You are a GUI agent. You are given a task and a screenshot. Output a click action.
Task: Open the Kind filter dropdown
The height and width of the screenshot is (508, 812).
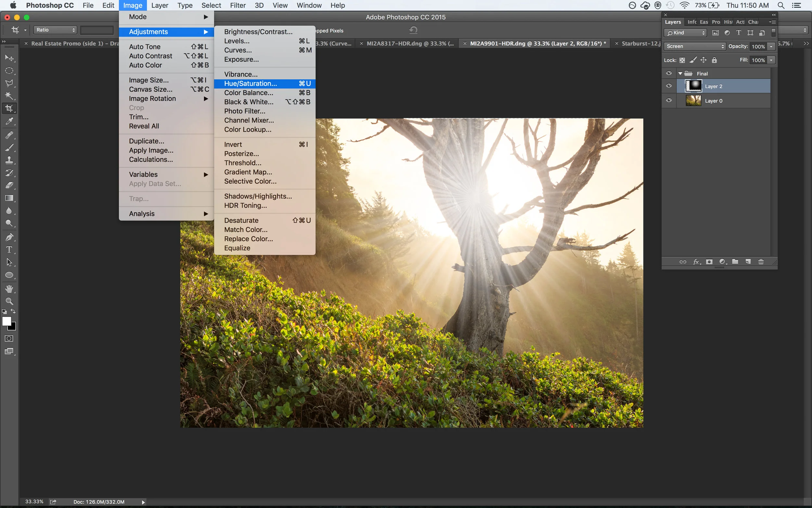[x=685, y=33]
